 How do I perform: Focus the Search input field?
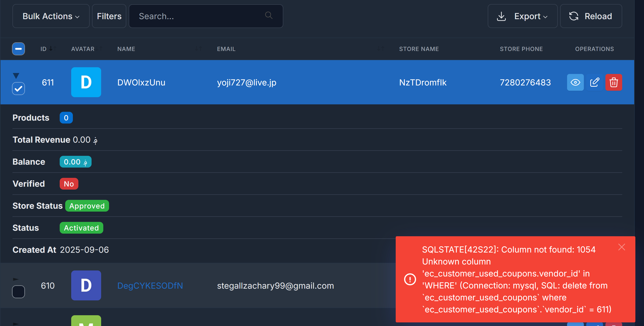206,16
